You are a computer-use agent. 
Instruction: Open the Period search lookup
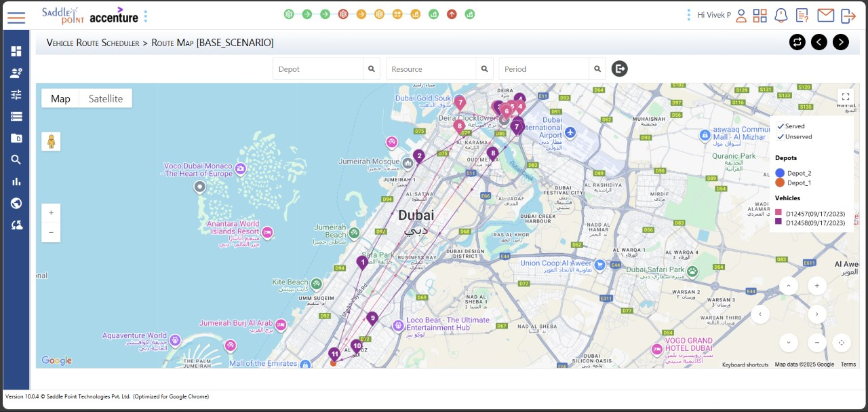click(x=597, y=69)
